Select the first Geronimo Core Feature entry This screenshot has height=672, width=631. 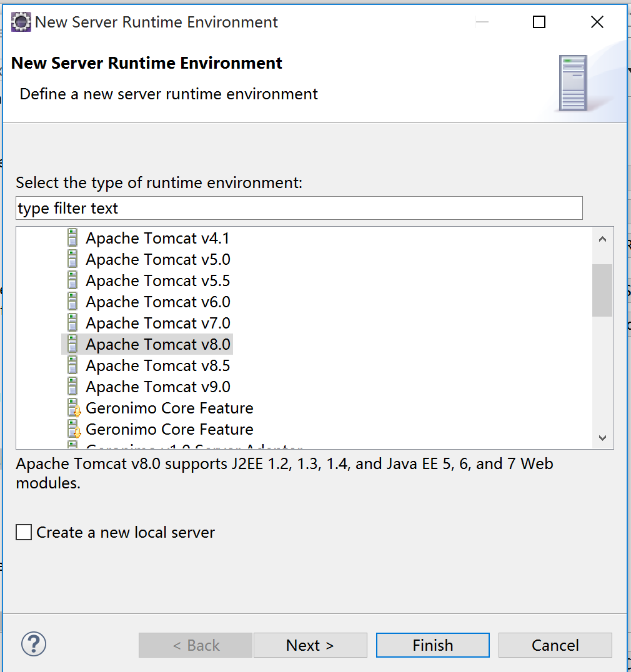[x=169, y=408]
